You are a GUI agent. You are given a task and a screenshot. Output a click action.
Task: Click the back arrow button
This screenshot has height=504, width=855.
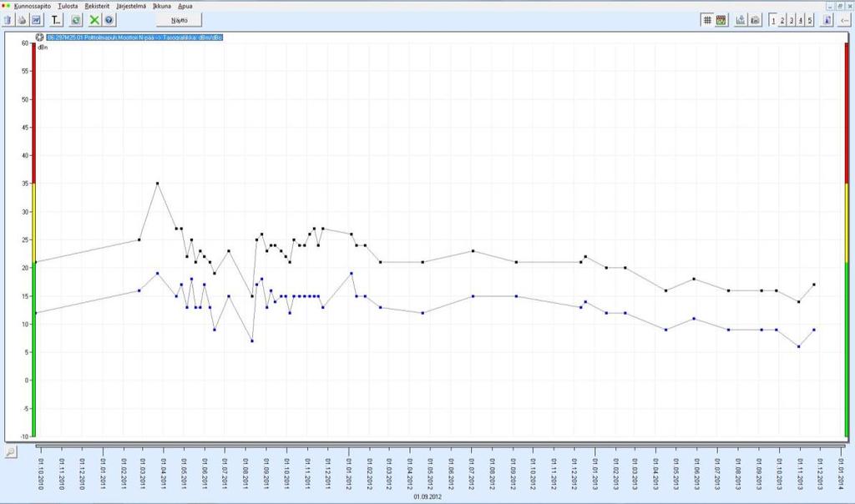coord(845,20)
